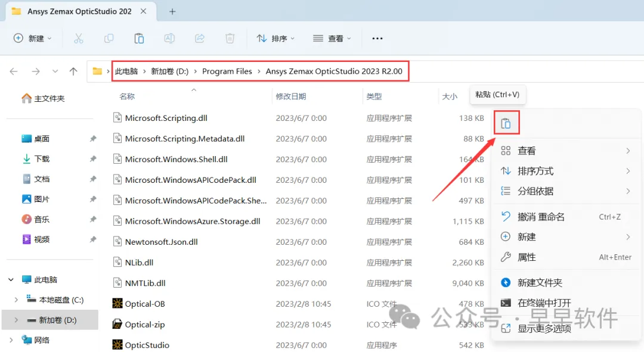This screenshot has width=644, height=352.
Task: Select 本地磁盘 (C:) in the sidebar
Action: 55,300
